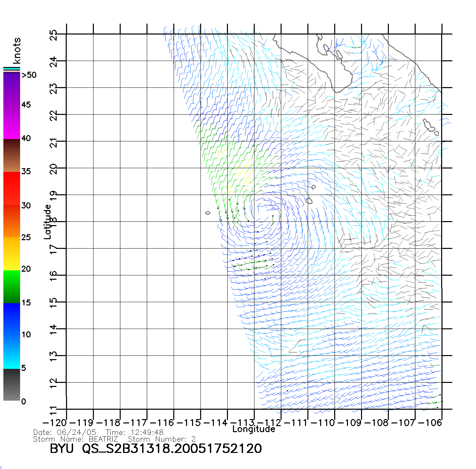Click the brown 35-40 knots legend band
The height and width of the screenshot is (469, 476).
click(12, 155)
